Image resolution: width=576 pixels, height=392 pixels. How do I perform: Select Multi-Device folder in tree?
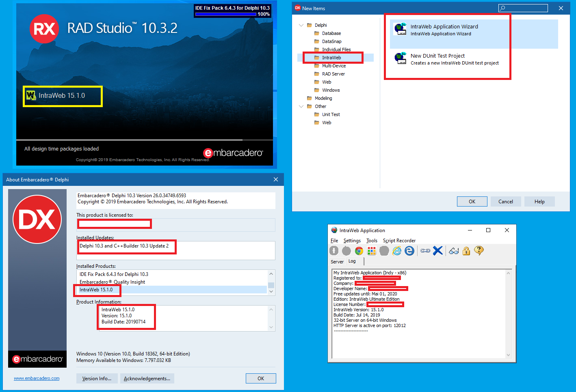[333, 66]
